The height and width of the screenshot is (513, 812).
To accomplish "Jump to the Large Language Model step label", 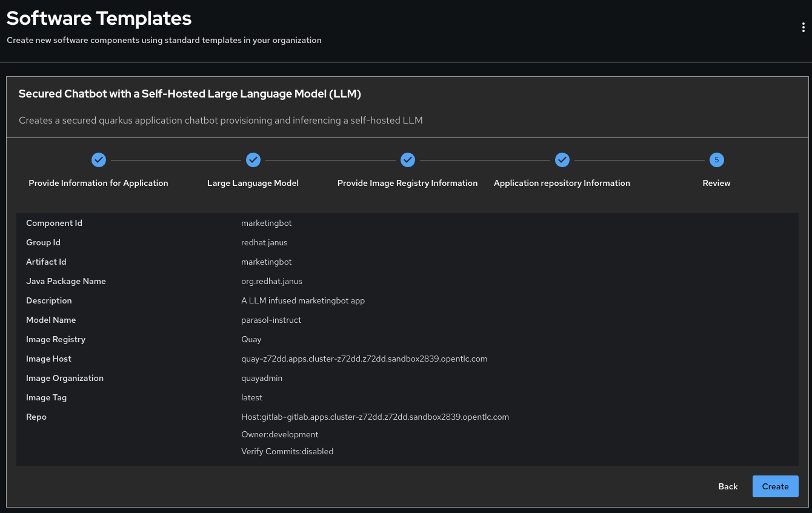I will [253, 183].
